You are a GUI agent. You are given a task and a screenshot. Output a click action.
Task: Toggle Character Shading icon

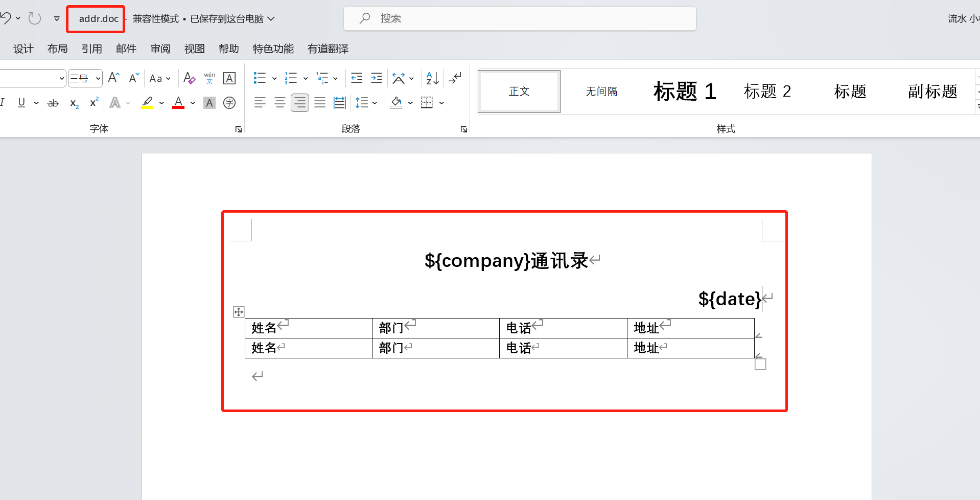pos(209,103)
